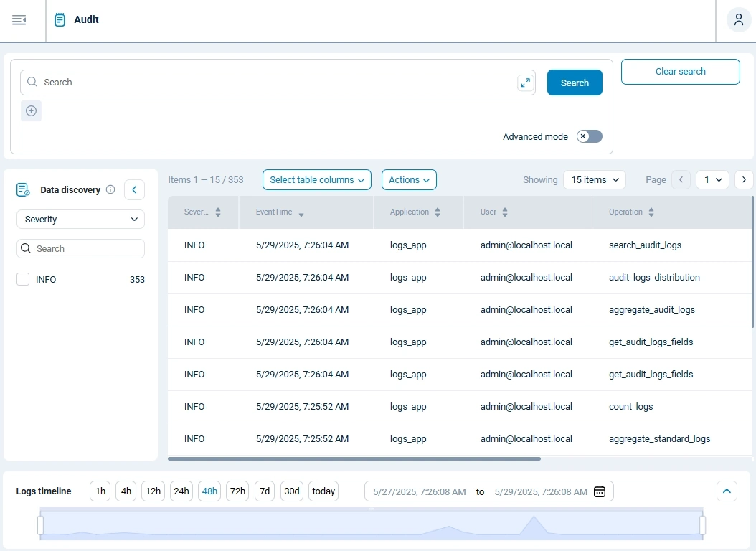Open the calendar date picker
The width and height of the screenshot is (756, 551).
pyautogui.click(x=600, y=491)
